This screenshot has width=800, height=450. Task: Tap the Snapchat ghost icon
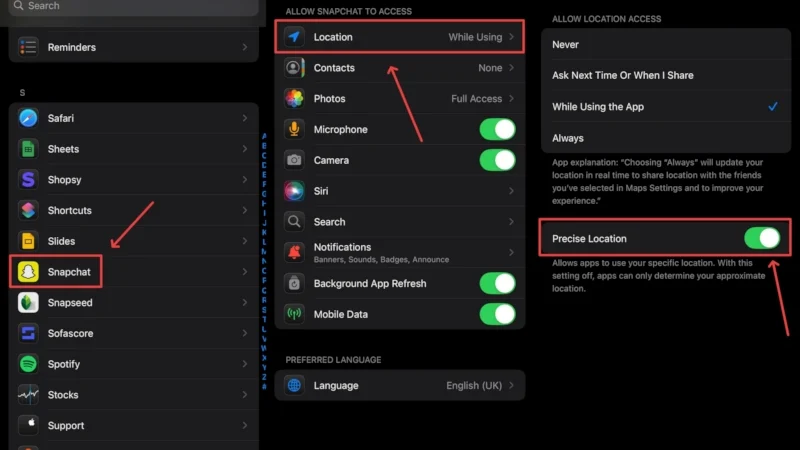[x=28, y=272]
